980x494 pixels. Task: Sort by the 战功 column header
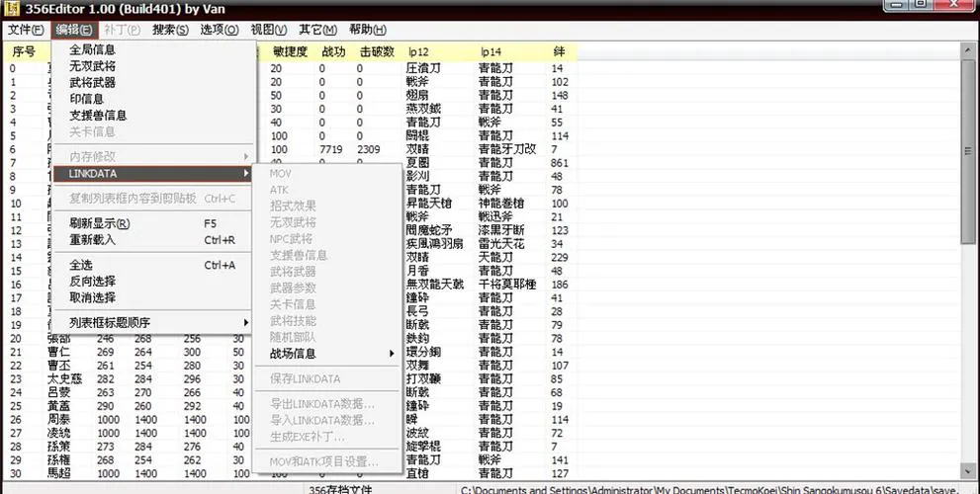333,51
